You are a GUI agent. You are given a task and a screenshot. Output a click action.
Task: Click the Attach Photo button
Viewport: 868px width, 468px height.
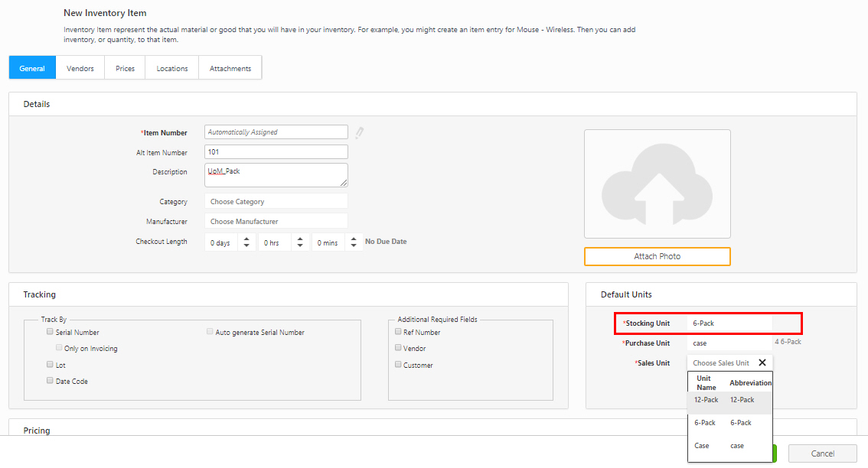pos(657,256)
